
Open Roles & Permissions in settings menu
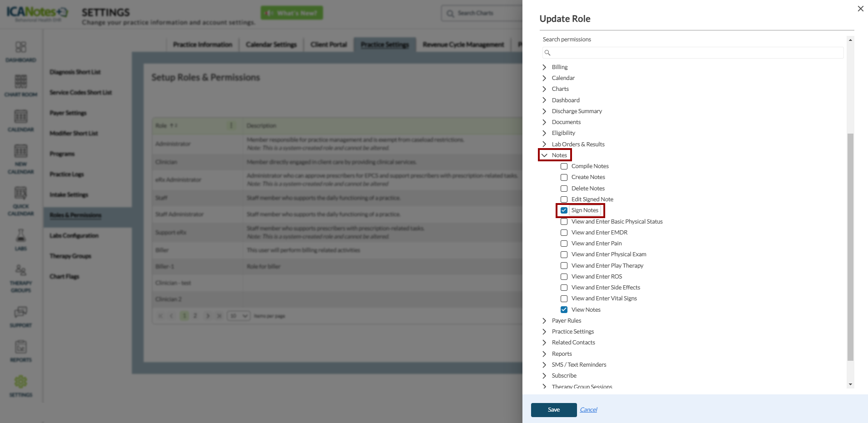click(x=75, y=215)
